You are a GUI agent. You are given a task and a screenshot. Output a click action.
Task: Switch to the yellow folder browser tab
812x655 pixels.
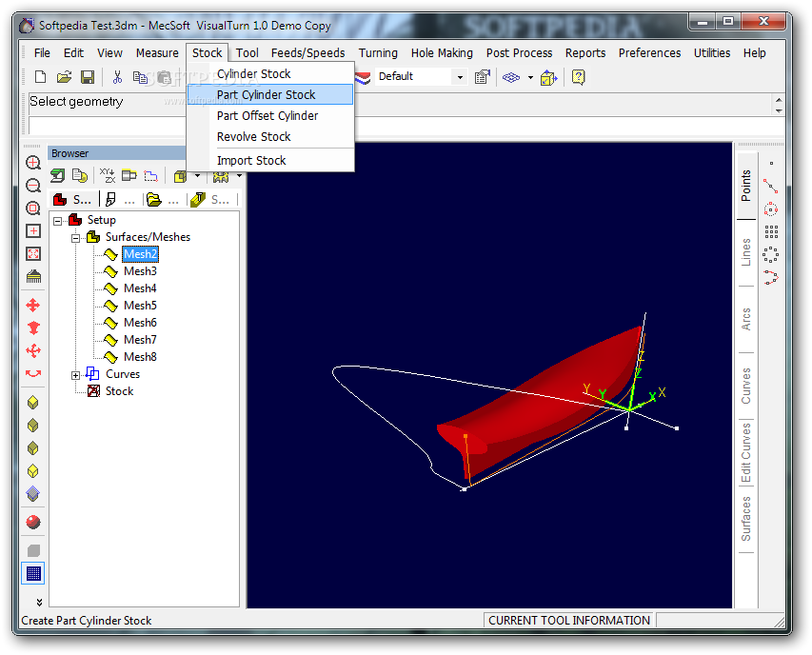pyautogui.click(x=163, y=199)
